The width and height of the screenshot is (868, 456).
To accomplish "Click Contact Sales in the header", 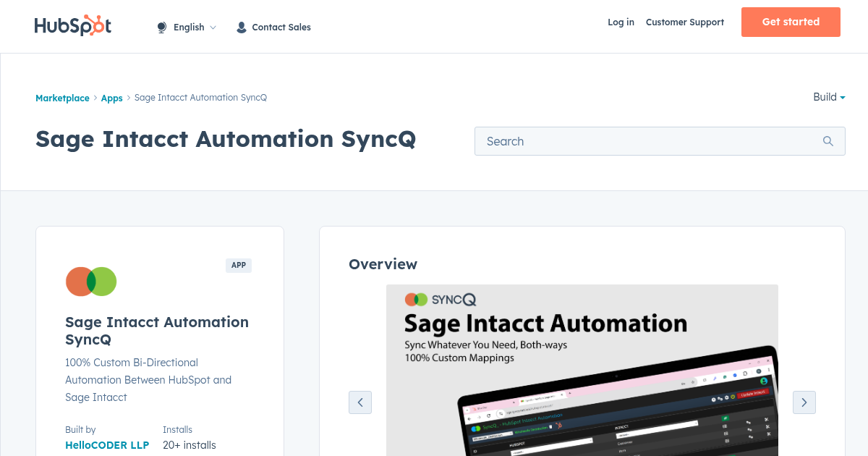I will pyautogui.click(x=281, y=27).
